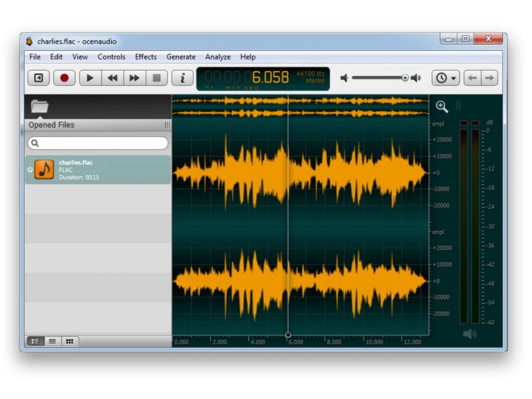Toggle the sidebar panel button

pos(39,78)
